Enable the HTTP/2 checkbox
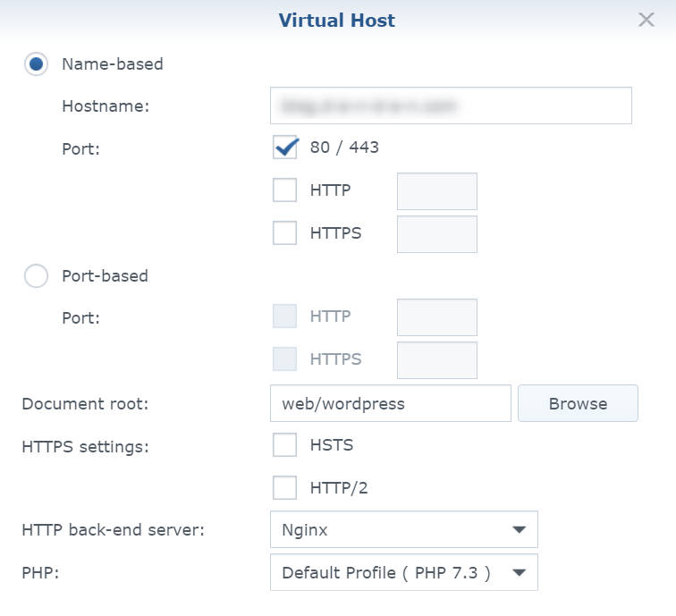 pyautogui.click(x=284, y=488)
